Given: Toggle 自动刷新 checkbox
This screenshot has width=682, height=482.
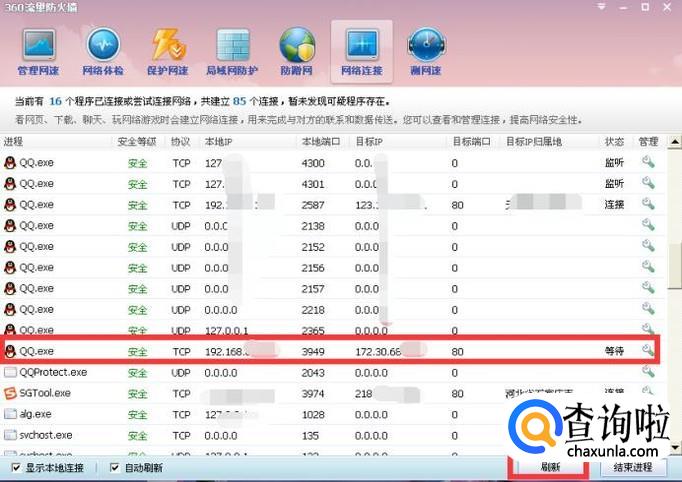Looking at the screenshot, I should pos(114,468).
